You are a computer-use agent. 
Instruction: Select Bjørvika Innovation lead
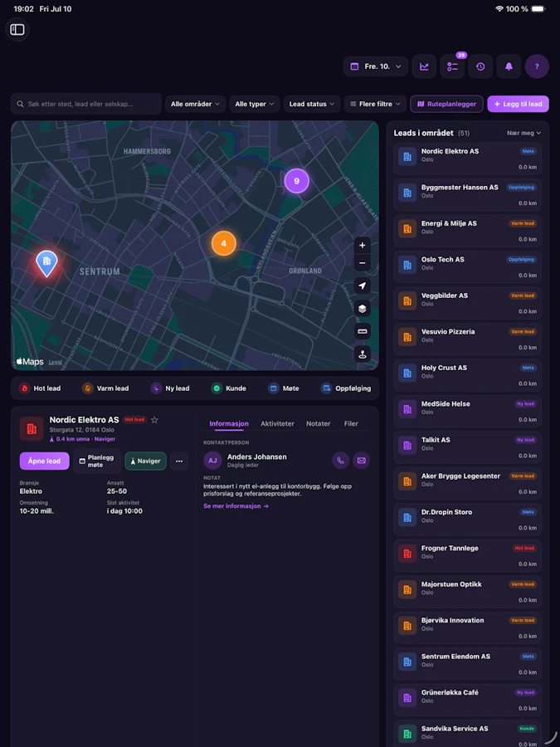468,628
